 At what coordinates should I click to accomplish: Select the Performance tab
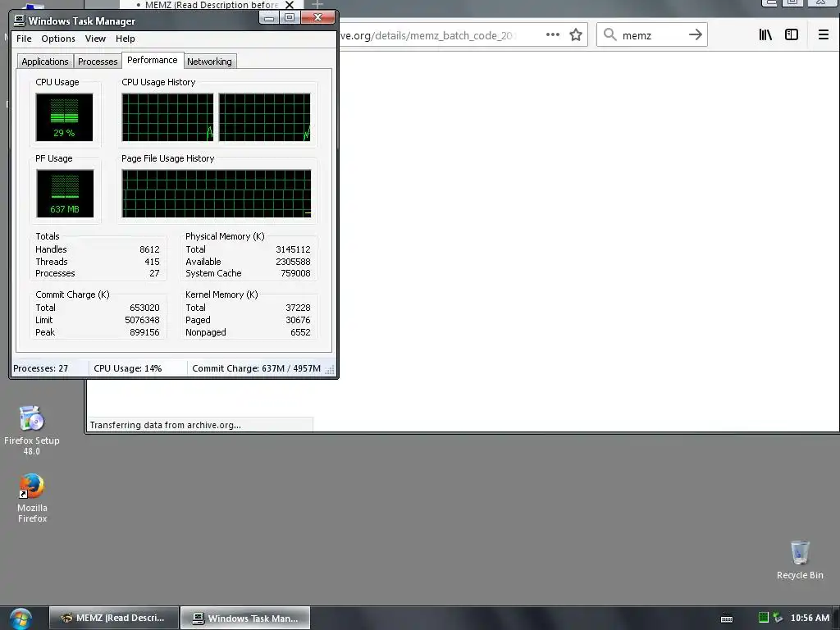pos(152,60)
